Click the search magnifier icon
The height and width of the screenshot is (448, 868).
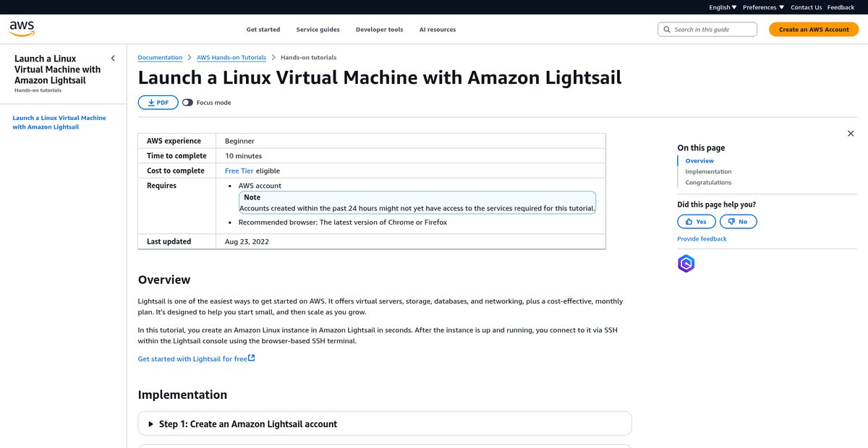666,30
